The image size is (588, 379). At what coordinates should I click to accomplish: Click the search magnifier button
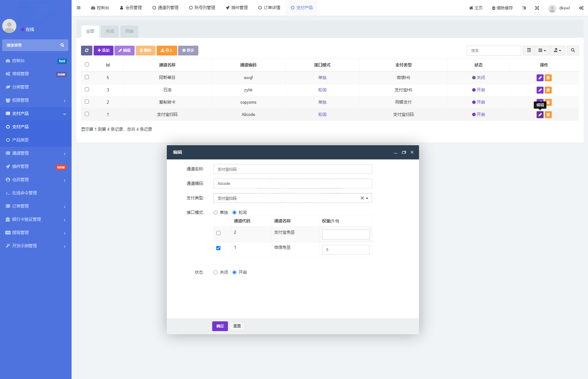573,50
